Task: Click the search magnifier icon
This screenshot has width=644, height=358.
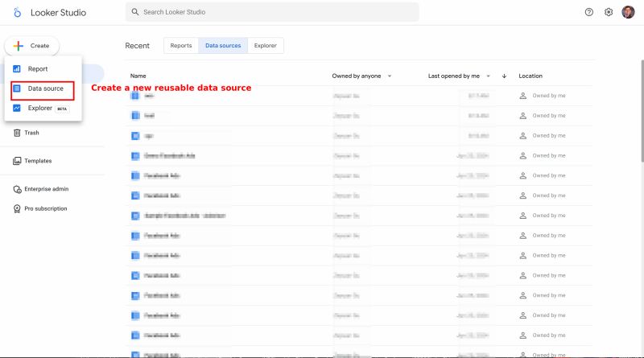Action: pos(134,12)
